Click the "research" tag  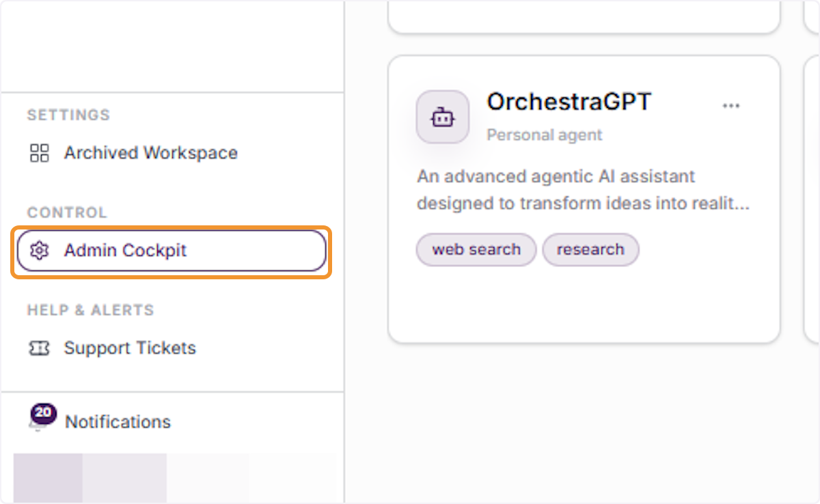tap(590, 250)
